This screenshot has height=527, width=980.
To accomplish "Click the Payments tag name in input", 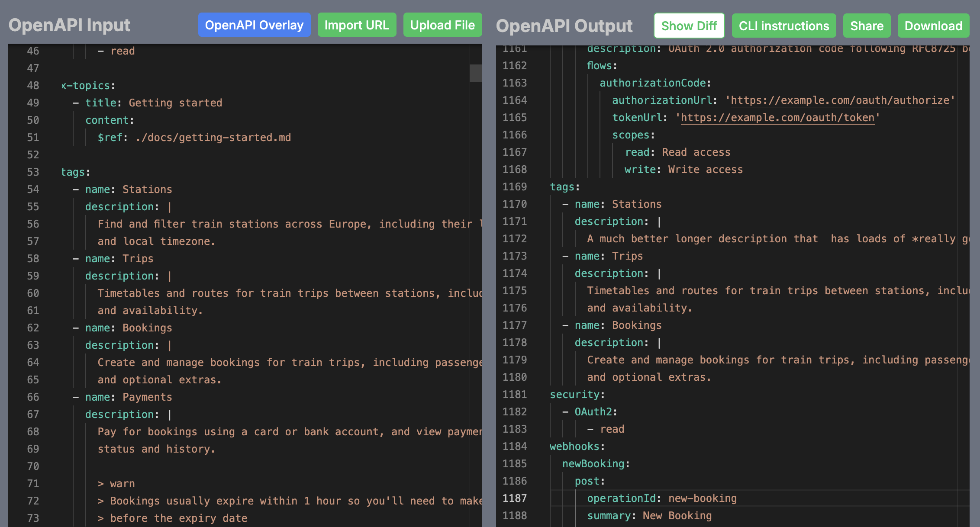I will click(147, 397).
